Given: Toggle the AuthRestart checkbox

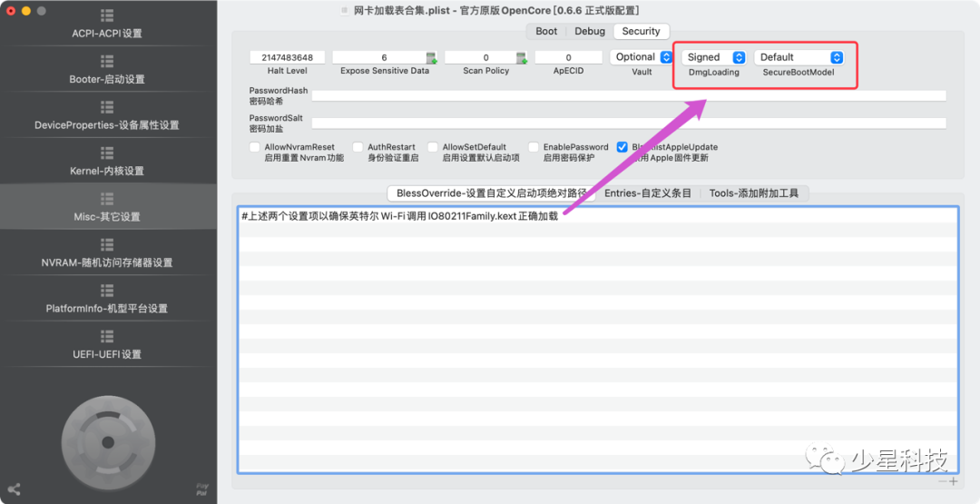Looking at the screenshot, I should point(358,147).
